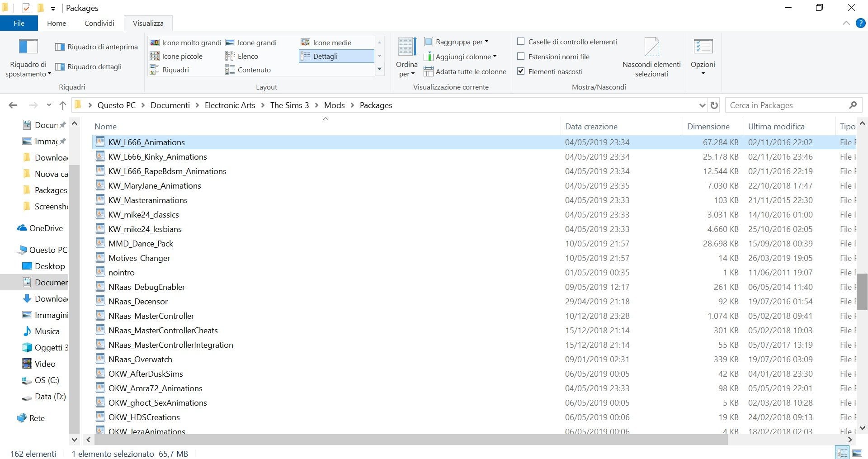868x459 pixels.
Task: Refresh the Packages folder view
Action: tap(714, 105)
